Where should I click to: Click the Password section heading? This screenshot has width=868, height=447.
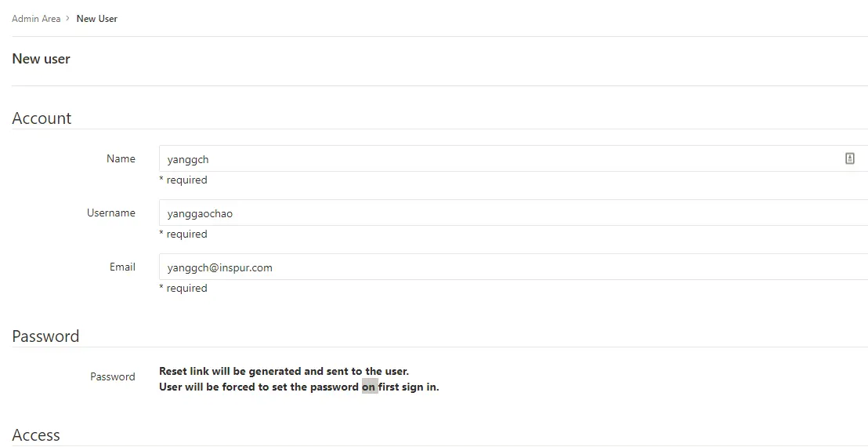[x=45, y=336]
